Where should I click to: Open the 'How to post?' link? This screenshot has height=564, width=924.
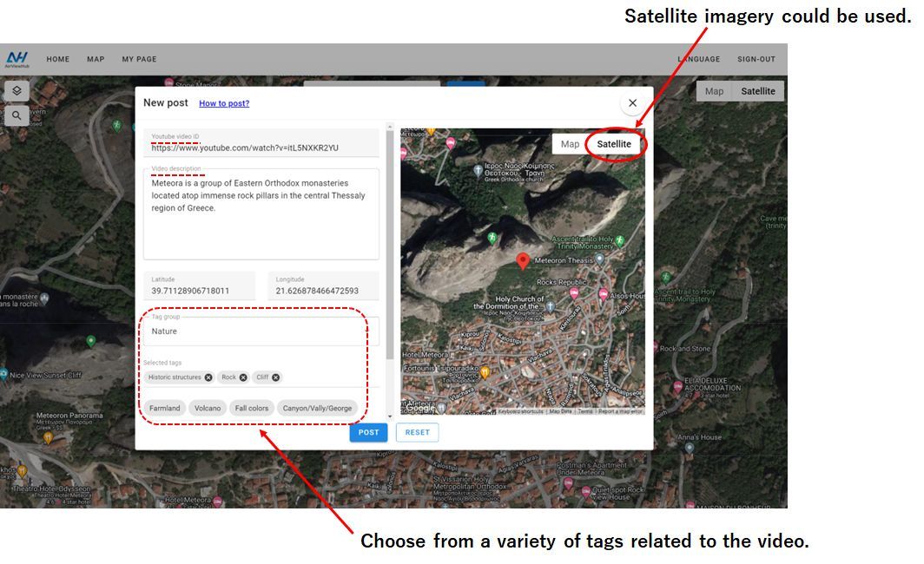(224, 103)
